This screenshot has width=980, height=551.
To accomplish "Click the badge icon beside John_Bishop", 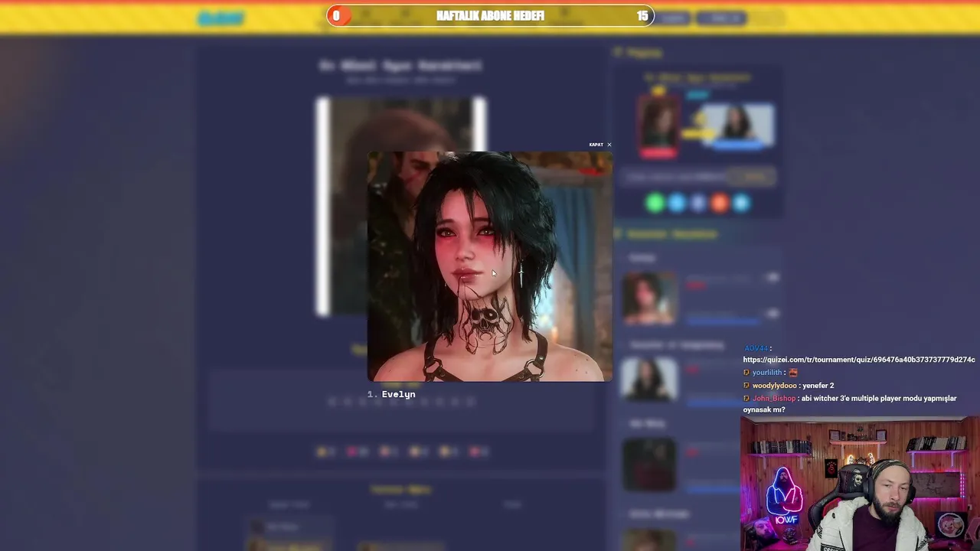I will click(x=746, y=399).
